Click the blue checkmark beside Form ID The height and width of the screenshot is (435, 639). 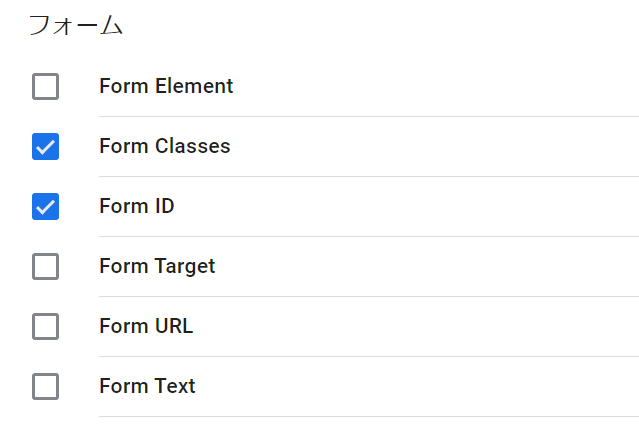pos(45,207)
